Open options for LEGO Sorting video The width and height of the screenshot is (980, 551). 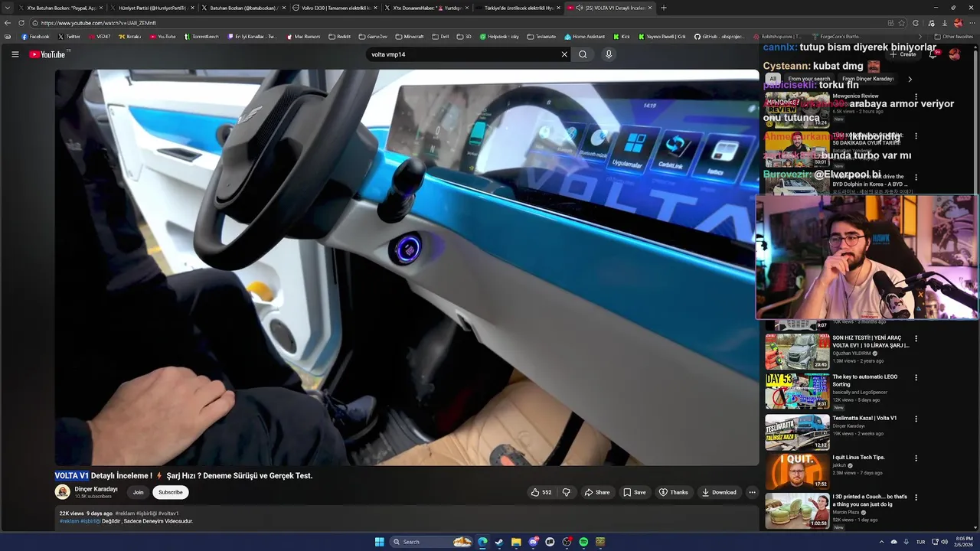tap(916, 377)
